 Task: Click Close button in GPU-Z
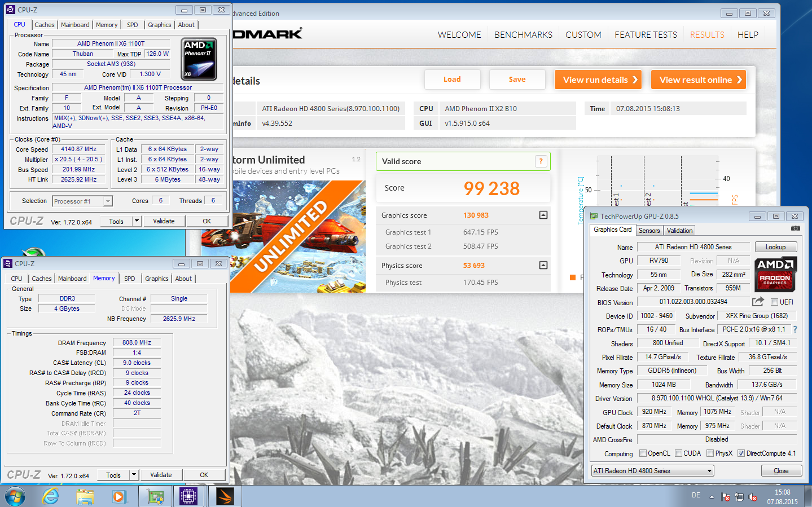tap(781, 471)
